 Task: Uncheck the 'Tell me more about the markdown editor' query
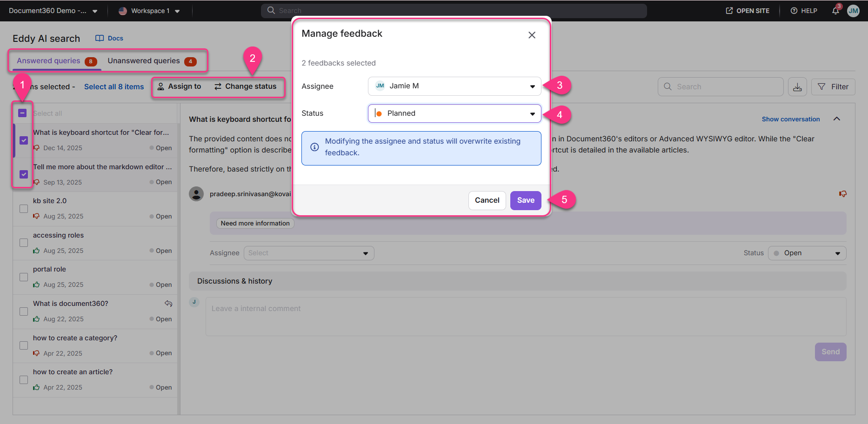(23, 174)
